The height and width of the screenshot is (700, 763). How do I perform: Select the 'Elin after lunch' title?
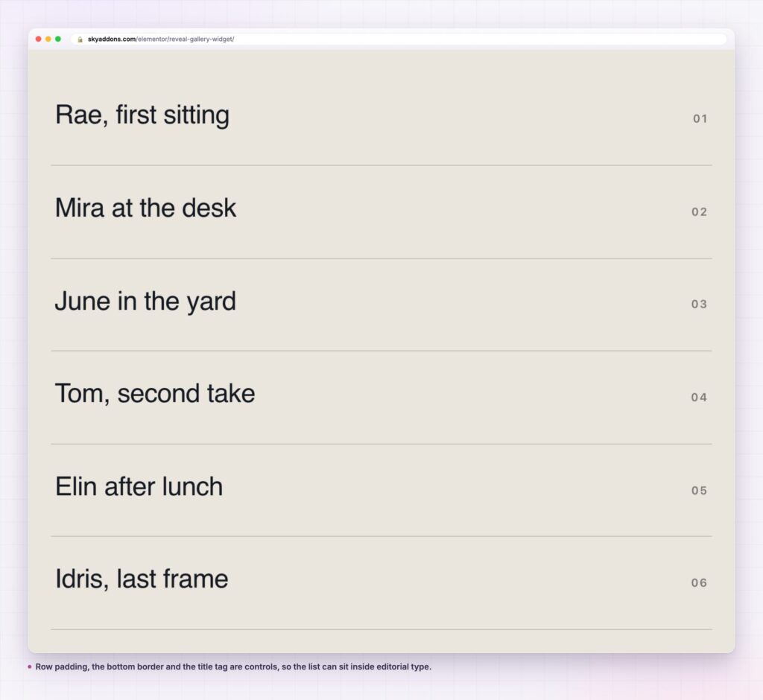pos(139,486)
